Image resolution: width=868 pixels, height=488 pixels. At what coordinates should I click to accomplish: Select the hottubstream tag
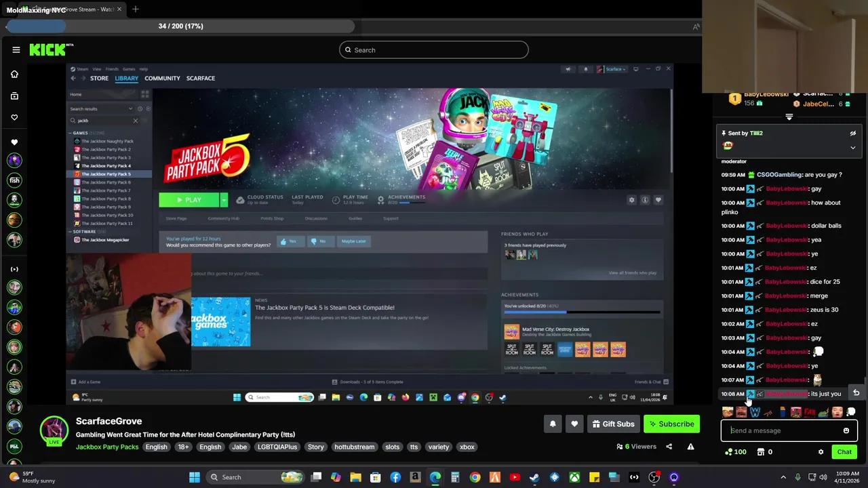tap(354, 447)
